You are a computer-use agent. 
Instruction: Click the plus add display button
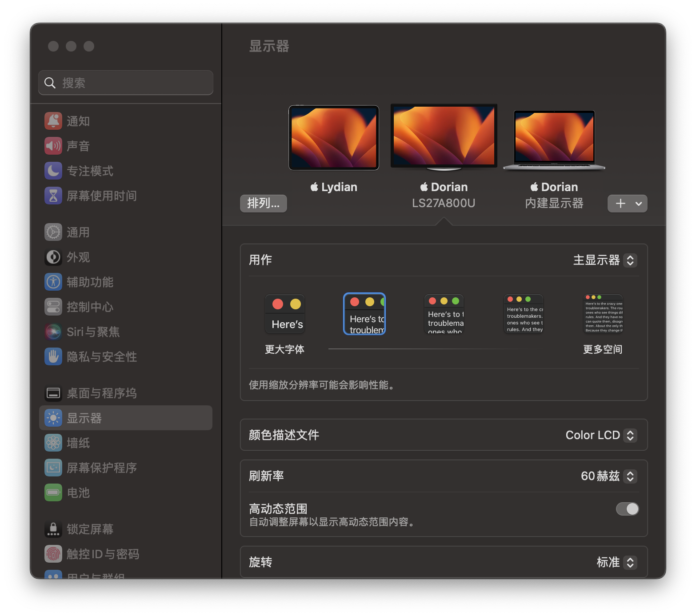click(x=620, y=204)
